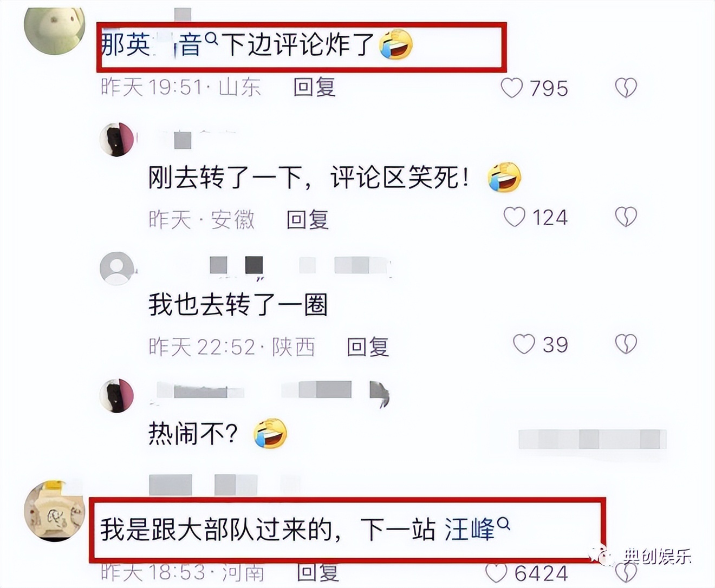Image resolution: width=715 pixels, height=588 pixels.
Task: Reply to the Anhui comment
Action: click(307, 219)
